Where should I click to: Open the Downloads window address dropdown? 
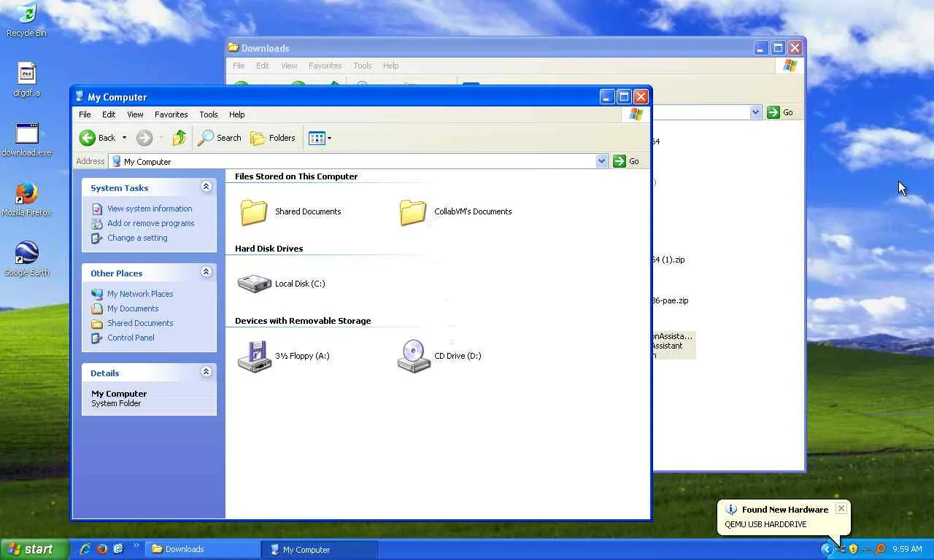755,112
